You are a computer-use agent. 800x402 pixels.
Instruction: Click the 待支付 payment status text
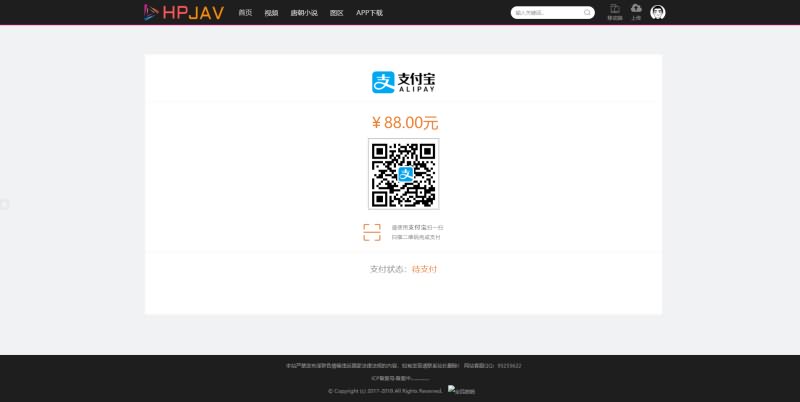coord(424,269)
